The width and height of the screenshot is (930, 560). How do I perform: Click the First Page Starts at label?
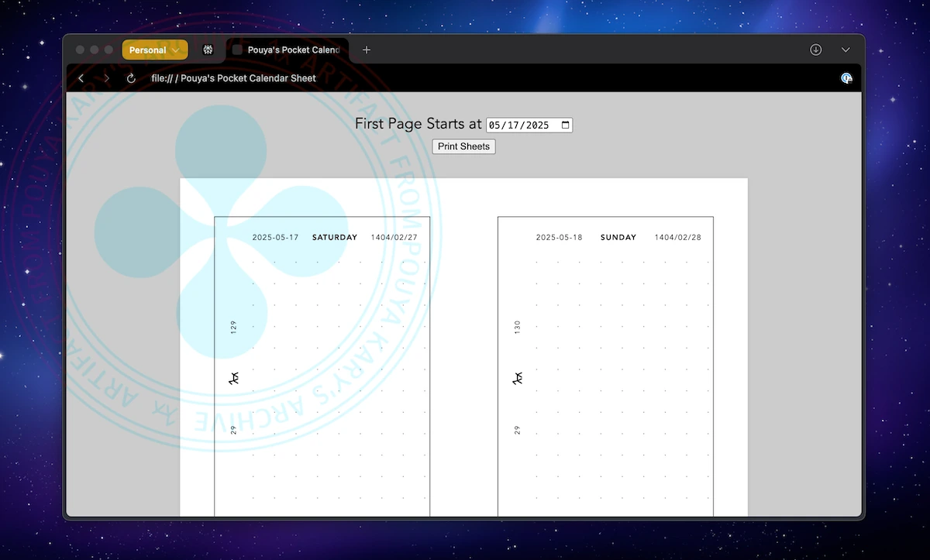[x=418, y=124]
